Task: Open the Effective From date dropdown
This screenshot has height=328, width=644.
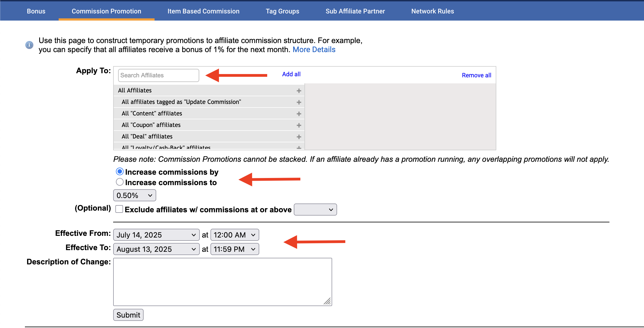Action: [x=156, y=235]
